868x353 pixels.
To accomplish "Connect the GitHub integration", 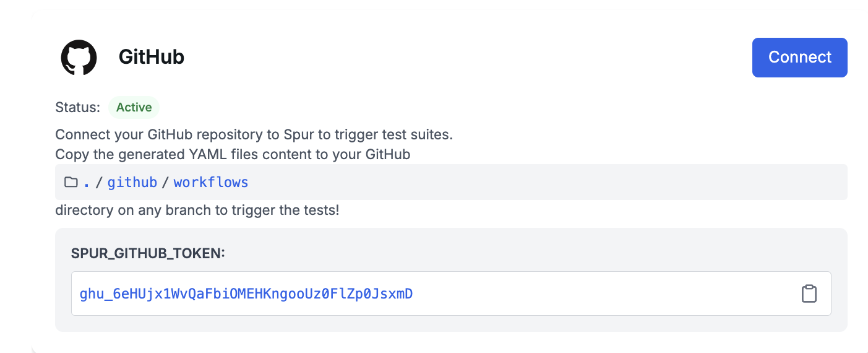I will point(799,58).
